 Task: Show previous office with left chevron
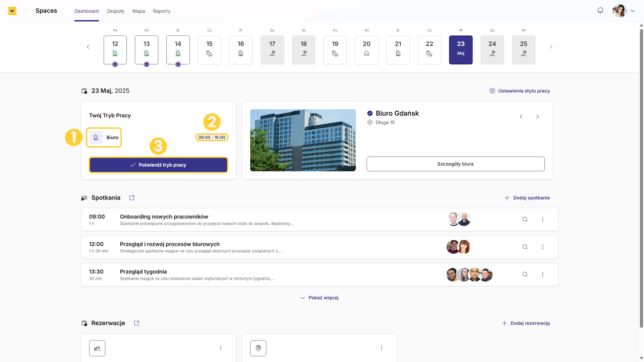coord(521,117)
